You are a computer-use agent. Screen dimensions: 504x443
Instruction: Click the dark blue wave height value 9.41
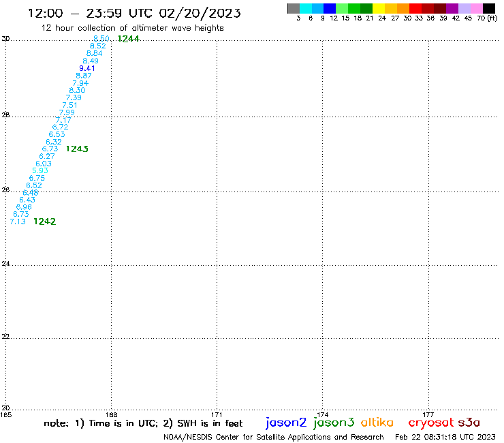tap(87, 68)
